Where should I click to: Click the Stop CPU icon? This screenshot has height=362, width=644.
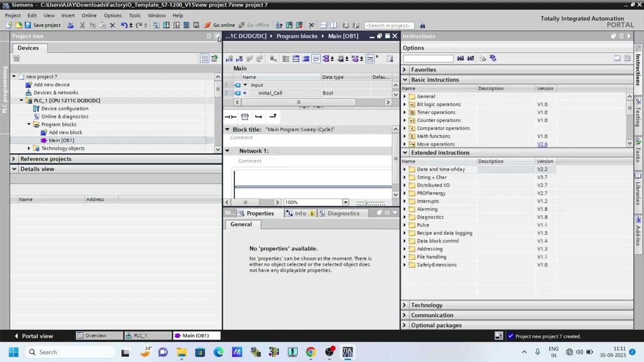click(x=299, y=25)
